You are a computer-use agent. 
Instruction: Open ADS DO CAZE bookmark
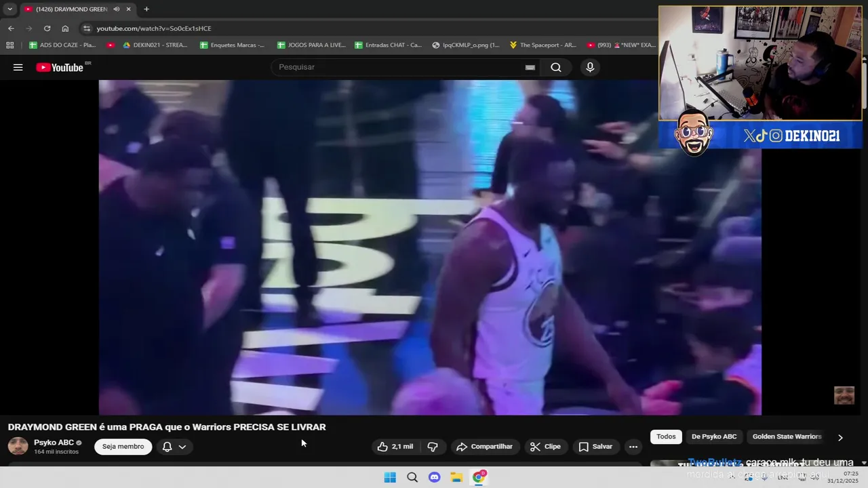pyautogui.click(x=62, y=45)
